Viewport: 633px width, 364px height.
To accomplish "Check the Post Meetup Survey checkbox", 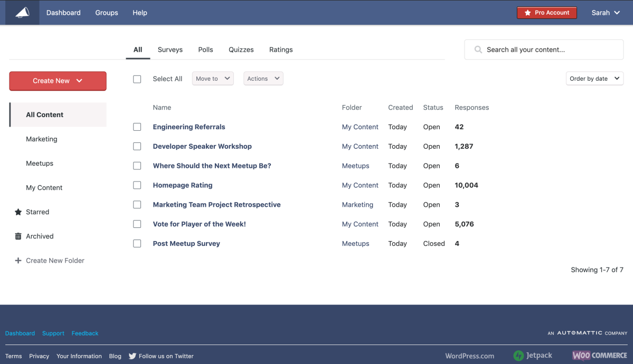I will pos(137,243).
